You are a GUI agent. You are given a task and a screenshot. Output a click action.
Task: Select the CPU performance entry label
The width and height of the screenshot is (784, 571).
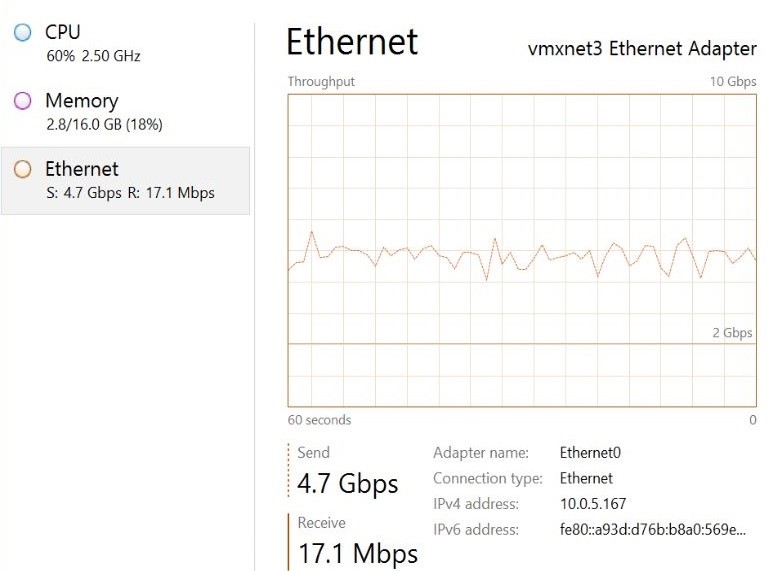tap(63, 32)
